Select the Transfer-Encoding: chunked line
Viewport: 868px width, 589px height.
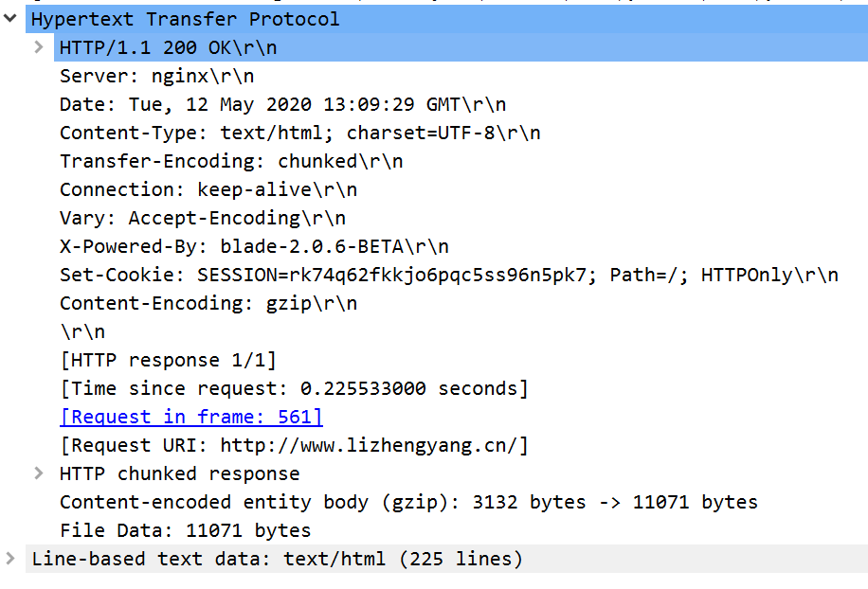(227, 161)
